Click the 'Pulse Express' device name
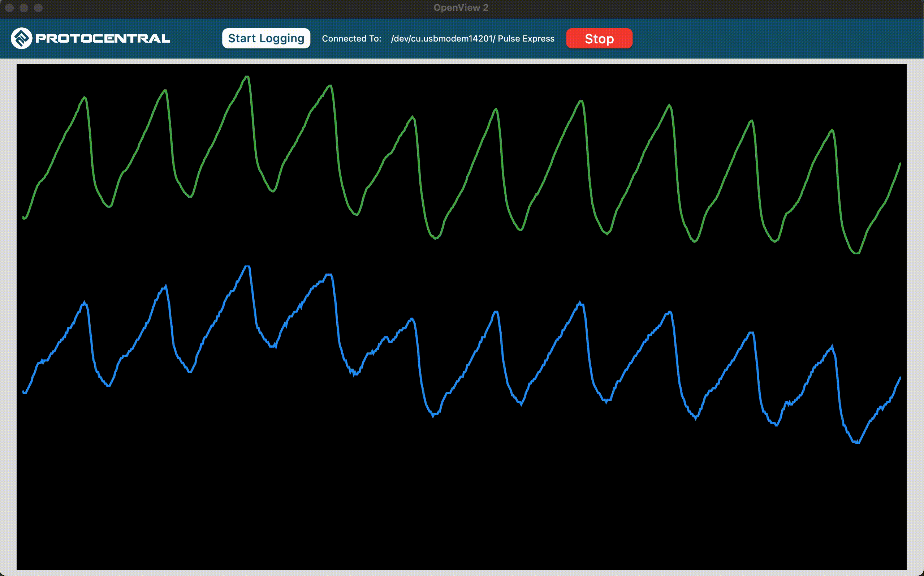 [526, 38]
